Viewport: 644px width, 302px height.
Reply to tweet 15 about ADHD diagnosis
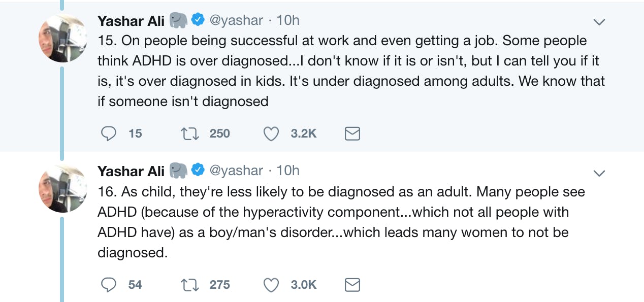[109, 133]
